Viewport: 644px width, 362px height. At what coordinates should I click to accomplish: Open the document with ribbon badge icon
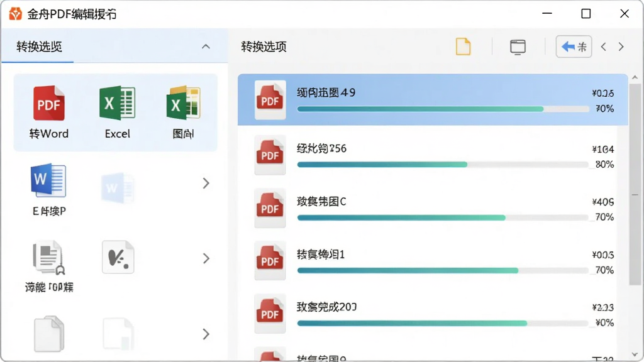(x=48, y=257)
